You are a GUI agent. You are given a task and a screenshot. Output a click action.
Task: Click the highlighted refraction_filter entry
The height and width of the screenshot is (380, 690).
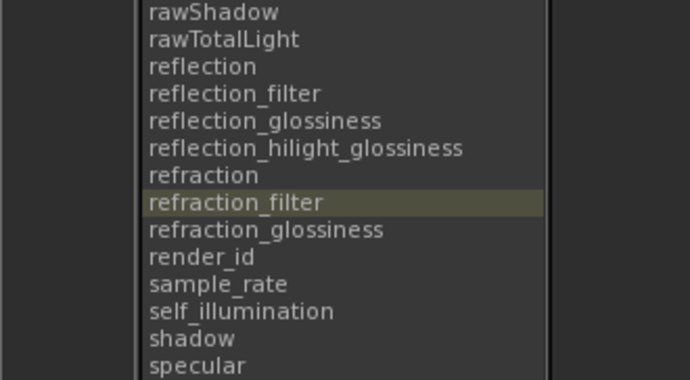pyautogui.click(x=343, y=203)
